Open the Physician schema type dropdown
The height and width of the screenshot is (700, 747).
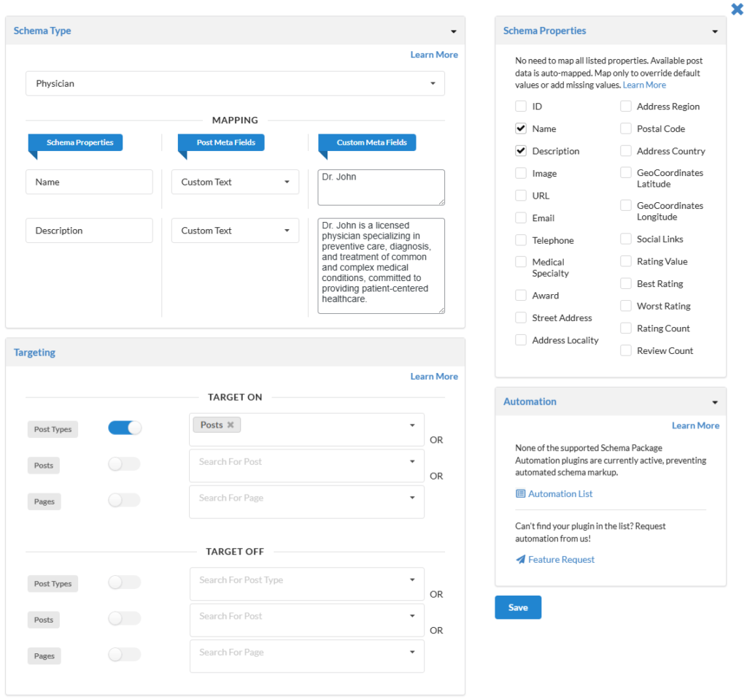pyautogui.click(x=235, y=83)
